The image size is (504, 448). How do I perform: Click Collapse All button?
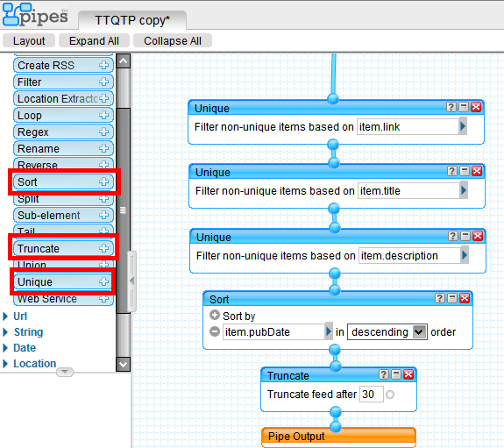pyautogui.click(x=173, y=41)
